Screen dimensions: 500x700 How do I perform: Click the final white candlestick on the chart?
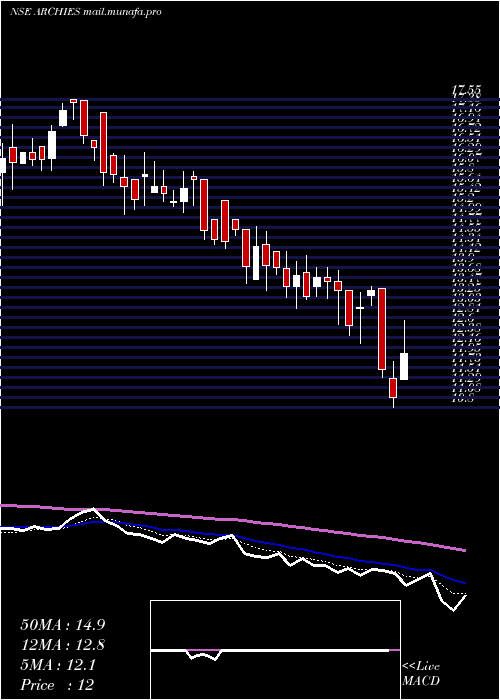(x=404, y=366)
